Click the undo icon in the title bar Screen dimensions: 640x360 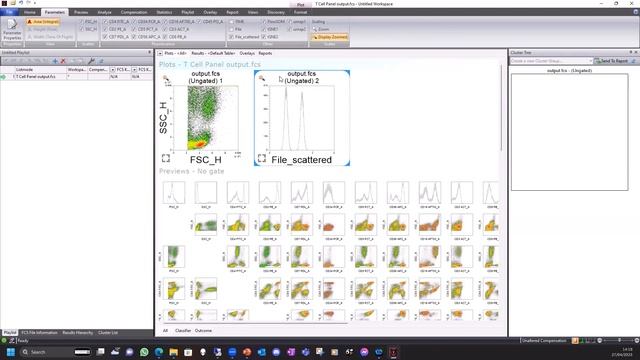[21, 3]
